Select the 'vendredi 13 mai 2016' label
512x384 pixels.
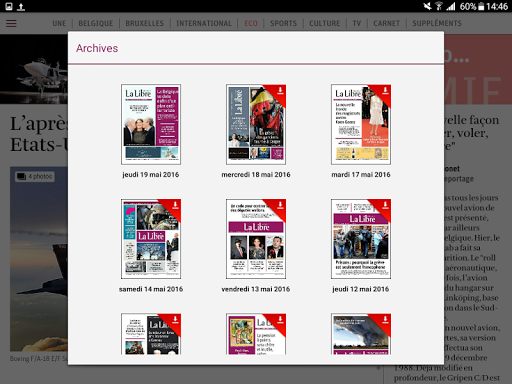coord(256,289)
